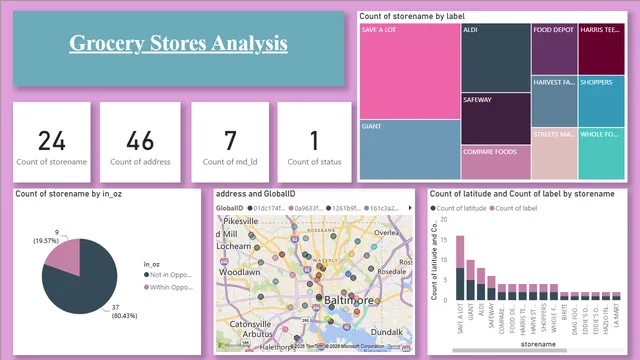Click the 0a9633f... GlobalID legend item
This screenshot has height=360, width=640.
(306, 208)
